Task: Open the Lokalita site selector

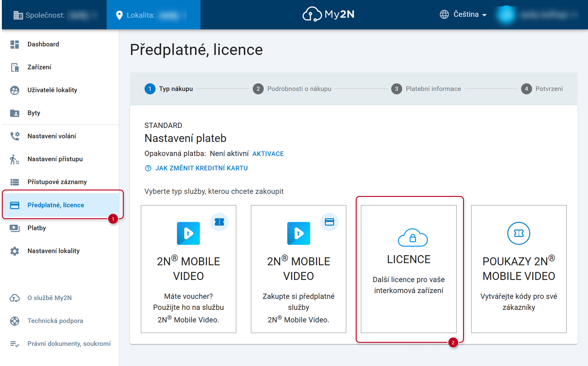Action: [x=153, y=15]
